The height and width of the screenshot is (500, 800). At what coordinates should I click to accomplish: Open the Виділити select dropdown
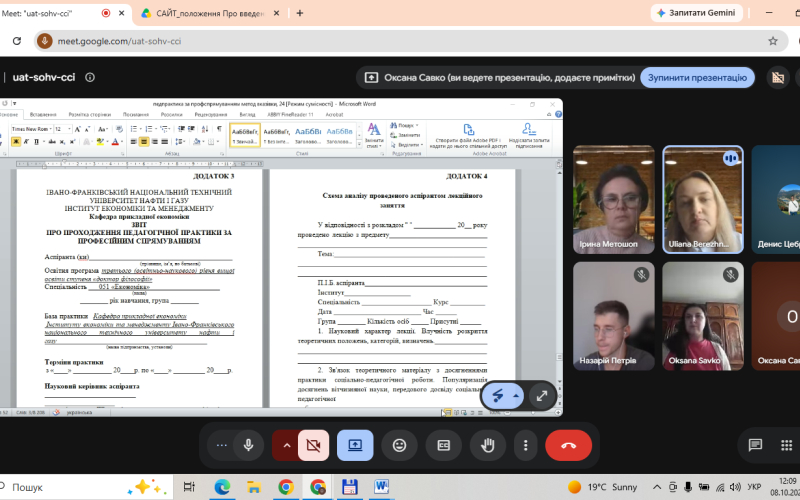[x=407, y=145]
